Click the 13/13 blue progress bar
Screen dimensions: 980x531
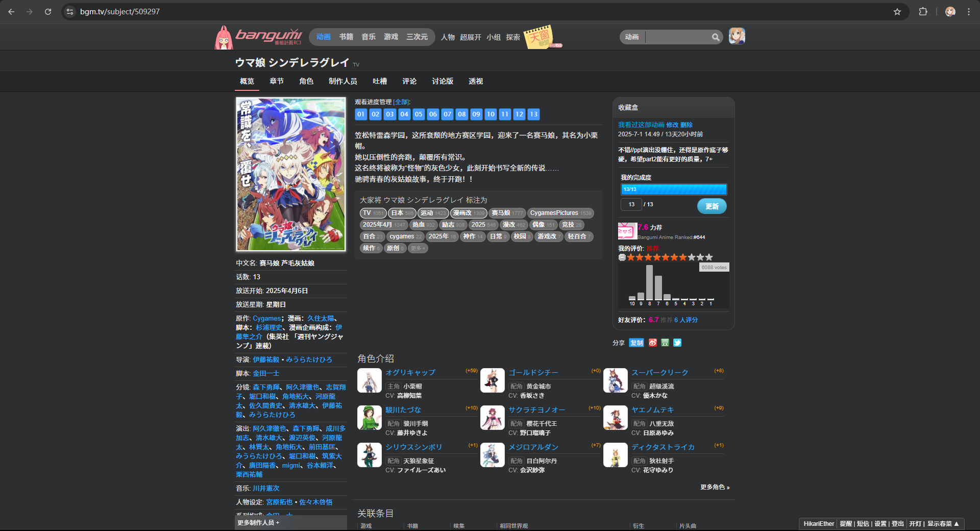pyautogui.click(x=674, y=189)
